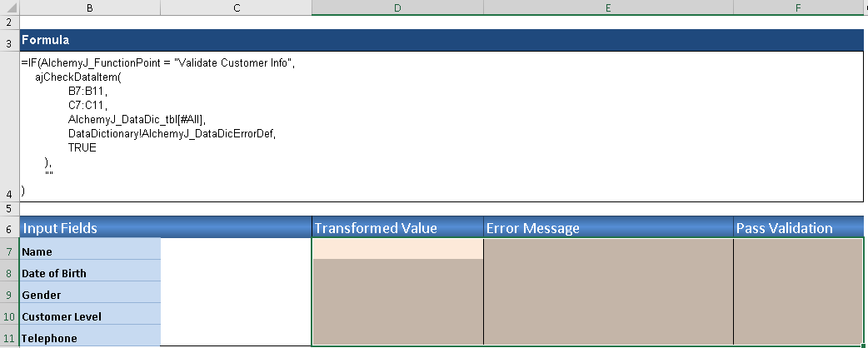Select row 6 header

click(x=8, y=228)
